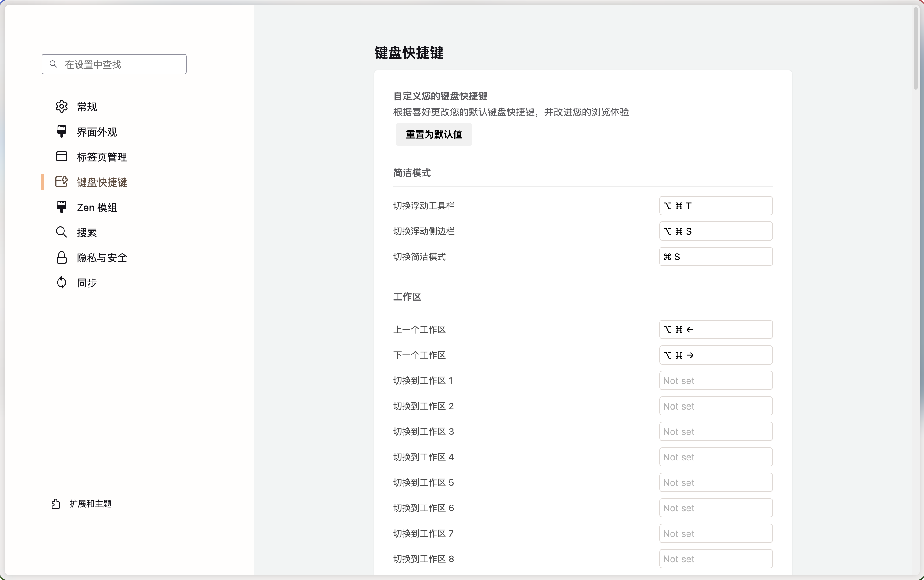Viewport: 924px width, 580px height.
Task: Edit the 切换浮动工具栏 shortcut field
Action: pyautogui.click(x=715, y=206)
